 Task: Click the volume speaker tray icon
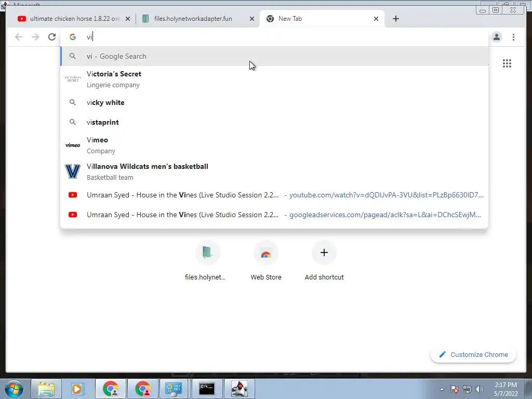coord(480,389)
